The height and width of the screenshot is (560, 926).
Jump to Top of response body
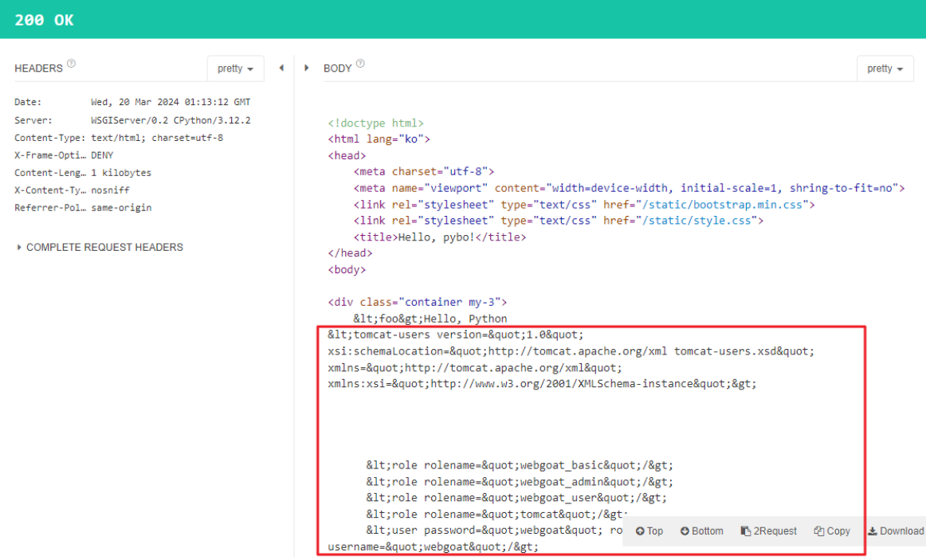point(649,531)
